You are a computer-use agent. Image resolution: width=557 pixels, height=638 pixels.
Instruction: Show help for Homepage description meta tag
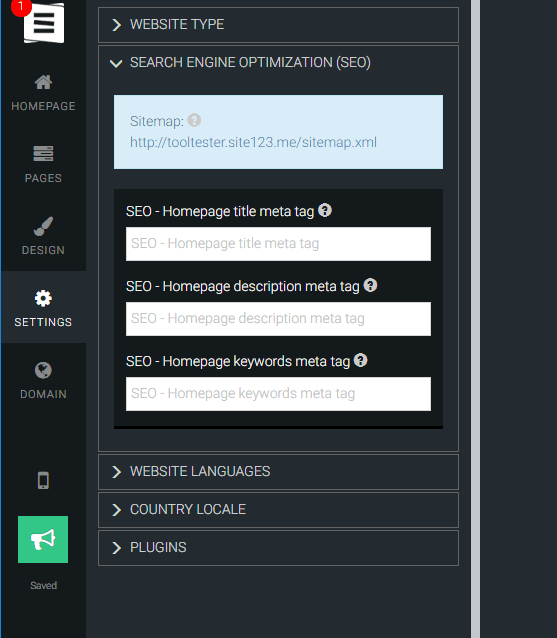coord(370,285)
